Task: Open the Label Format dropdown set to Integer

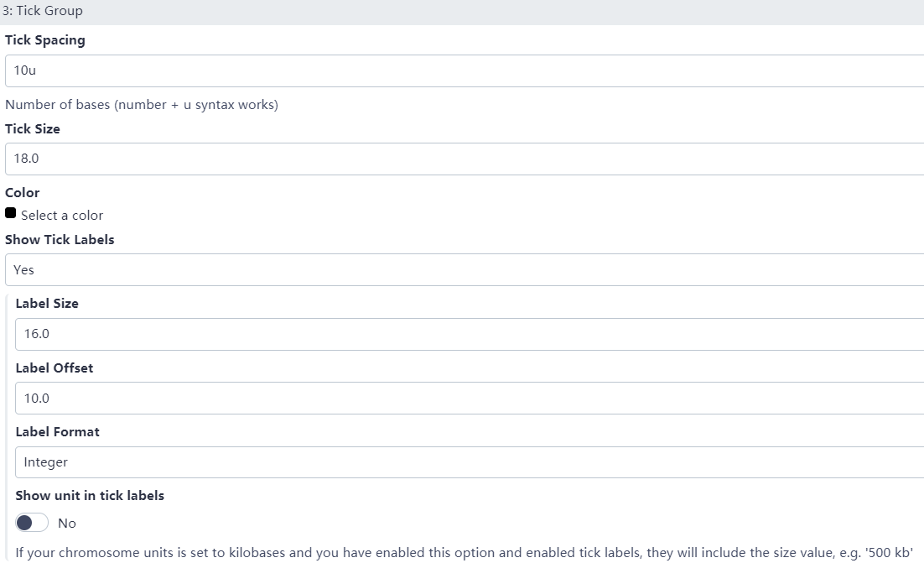Action: tap(470, 462)
